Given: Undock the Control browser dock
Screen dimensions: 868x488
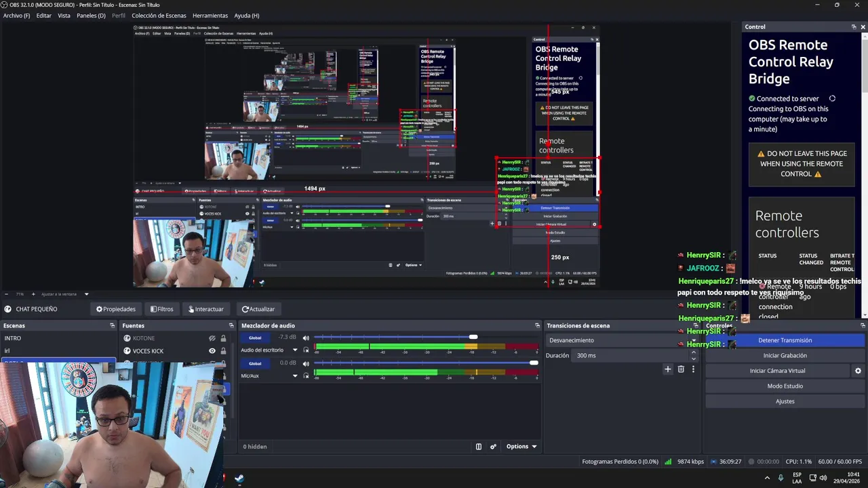Looking at the screenshot, I should point(854,27).
